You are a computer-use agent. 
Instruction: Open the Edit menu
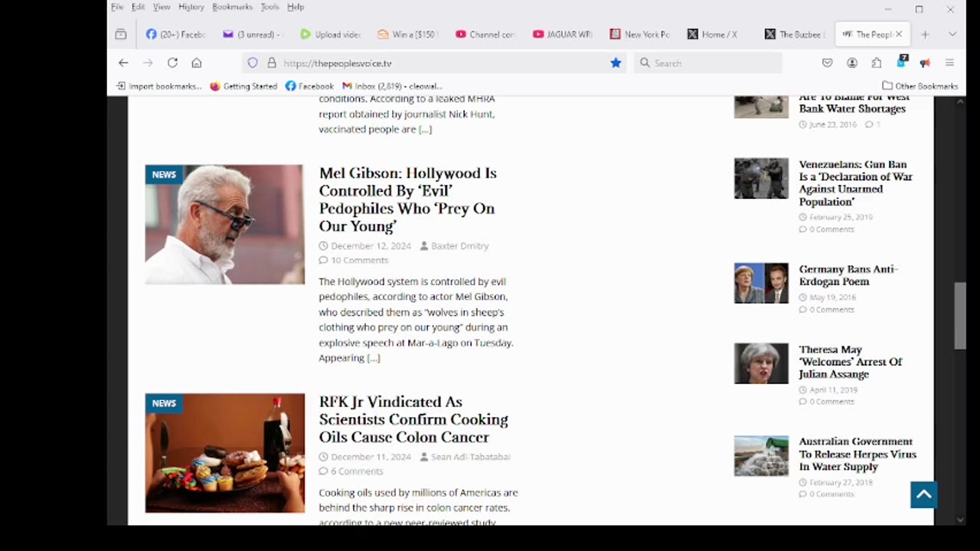(138, 7)
